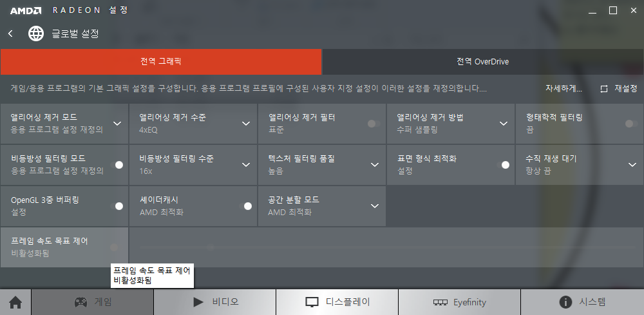The height and width of the screenshot is (315, 644).
Task: Click the 프레임 속도 목표 제어 slider tile
Action: pyautogui.click(x=64, y=247)
